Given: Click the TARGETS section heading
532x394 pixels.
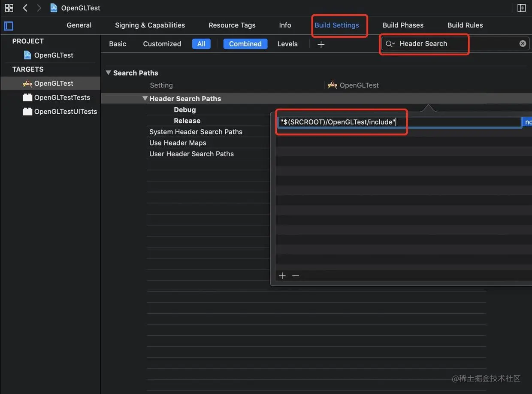Looking at the screenshot, I should coord(28,69).
